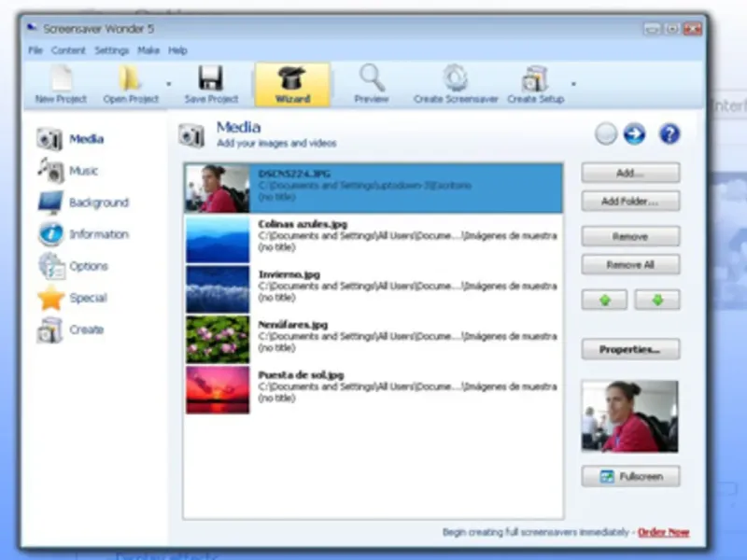747x560 pixels.
Task: Move selected item up with green arrow
Action: tap(604, 300)
